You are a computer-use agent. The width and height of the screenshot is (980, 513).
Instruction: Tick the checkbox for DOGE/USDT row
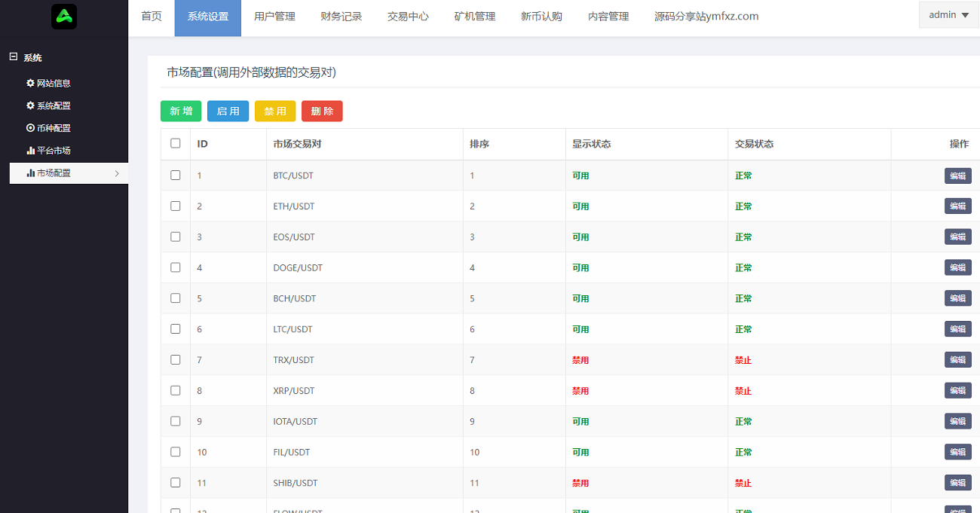click(x=176, y=267)
